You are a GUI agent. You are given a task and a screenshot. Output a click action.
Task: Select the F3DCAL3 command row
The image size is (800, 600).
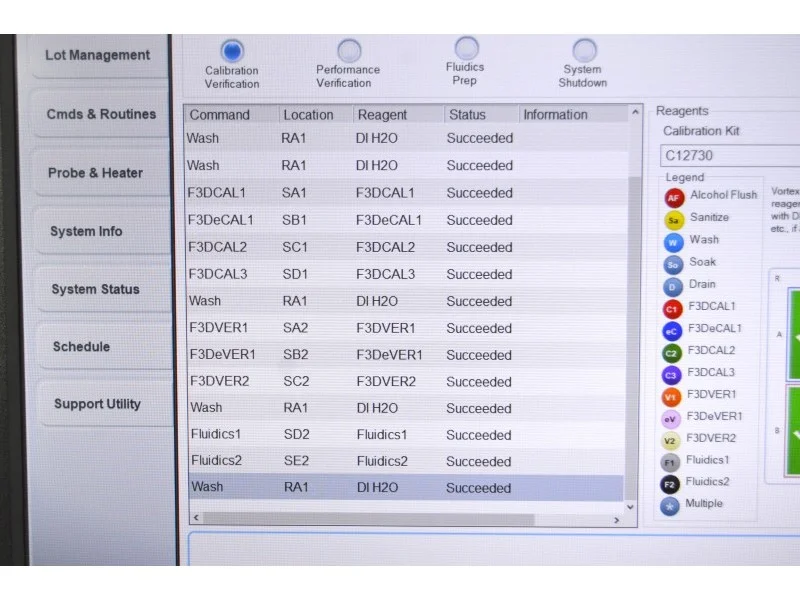pyautogui.click(x=407, y=274)
